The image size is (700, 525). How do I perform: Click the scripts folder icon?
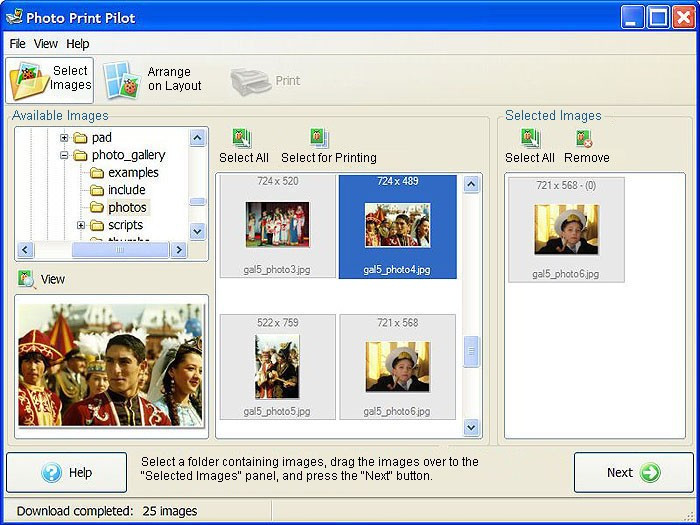coord(96,225)
